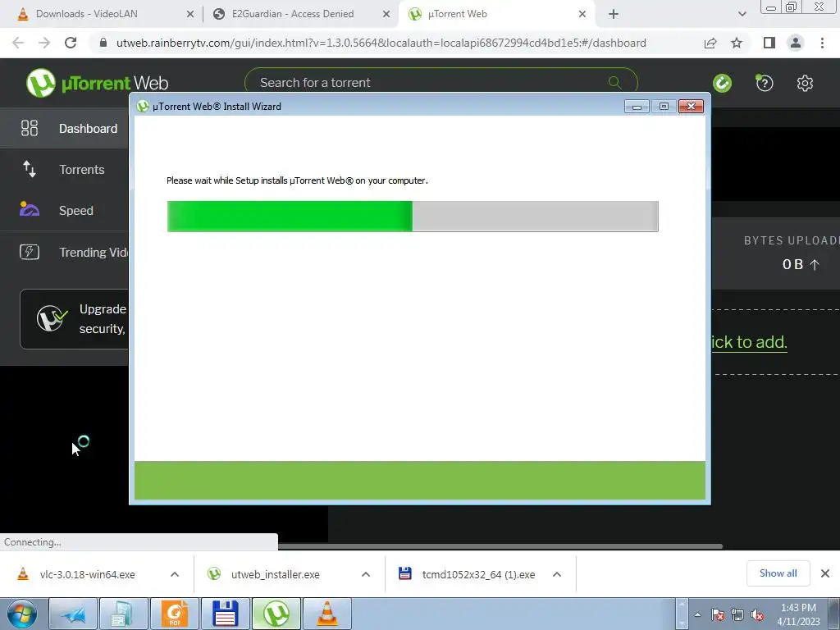Image resolution: width=840 pixels, height=630 pixels.
Task: Close the µTorrent Web browser tab
Action: point(582,14)
